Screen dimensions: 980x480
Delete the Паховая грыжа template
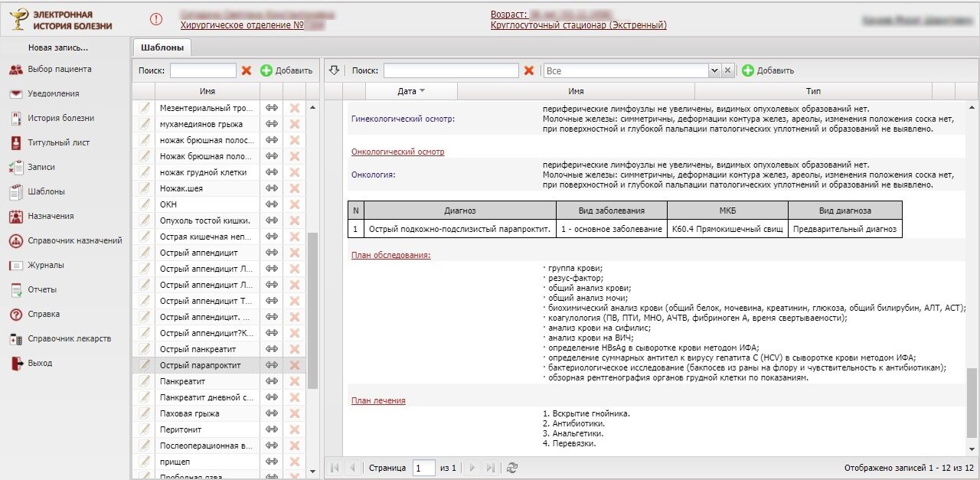coord(294,413)
